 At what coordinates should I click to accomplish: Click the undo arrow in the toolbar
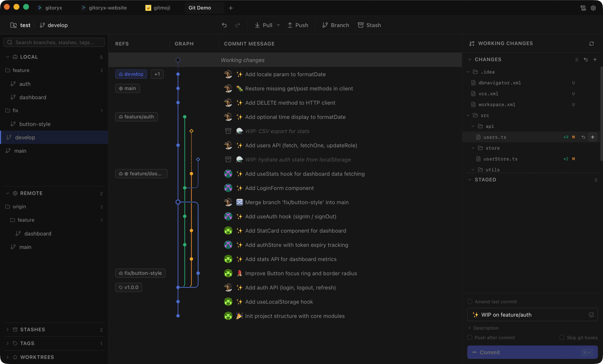point(224,25)
